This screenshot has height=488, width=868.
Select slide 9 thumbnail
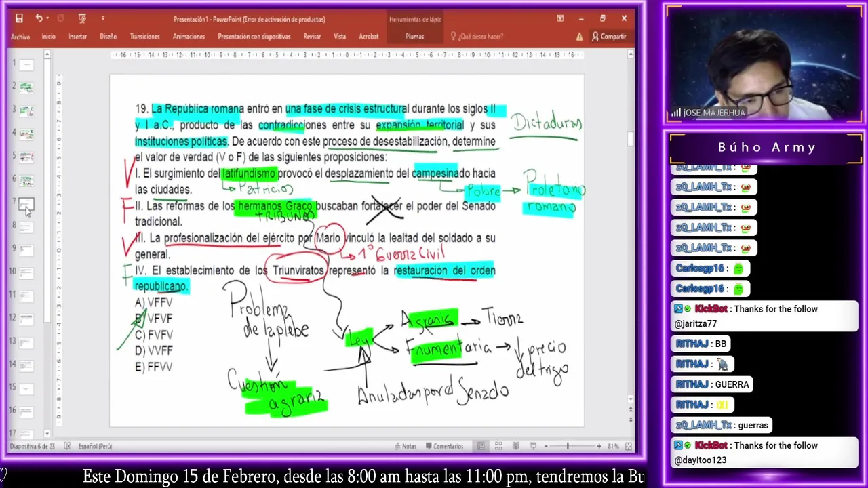click(x=26, y=250)
